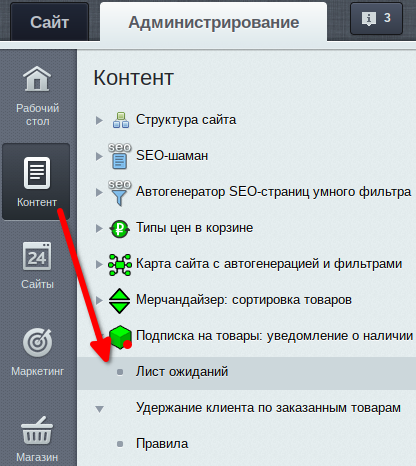Open the Правила item
The height and width of the screenshot is (466, 416).
[162, 444]
